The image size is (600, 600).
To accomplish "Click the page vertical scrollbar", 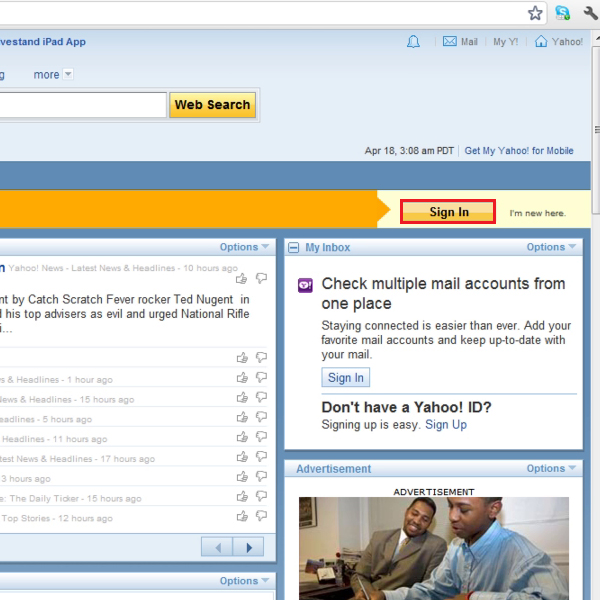I will (x=596, y=129).
